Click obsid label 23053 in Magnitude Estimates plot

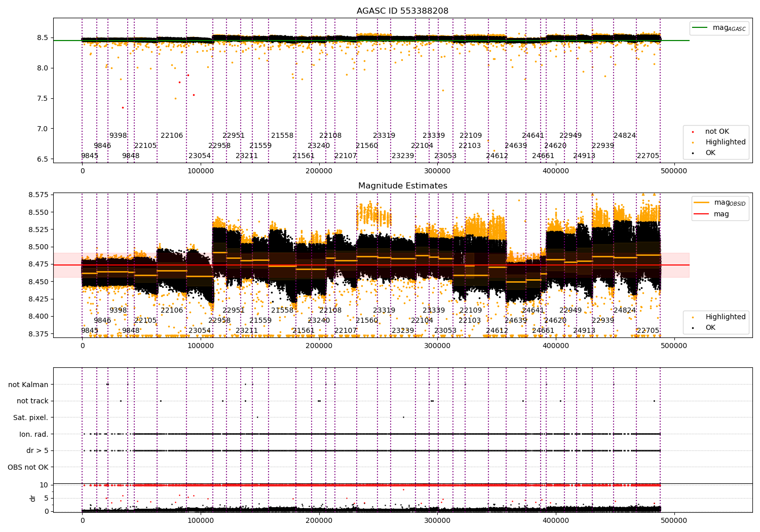point(445,330)
